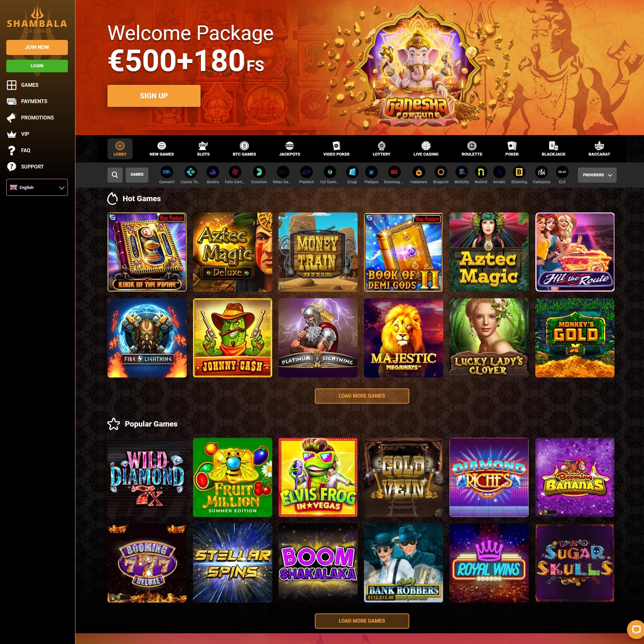
Task: Select the BGaming provider icon
Action: pyautogui.click(x=519, y=172)
